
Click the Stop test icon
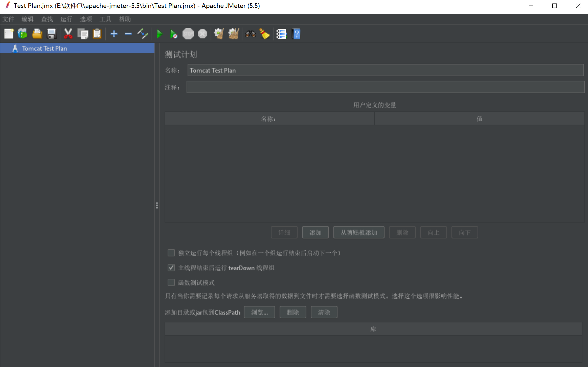pos(188,34)
